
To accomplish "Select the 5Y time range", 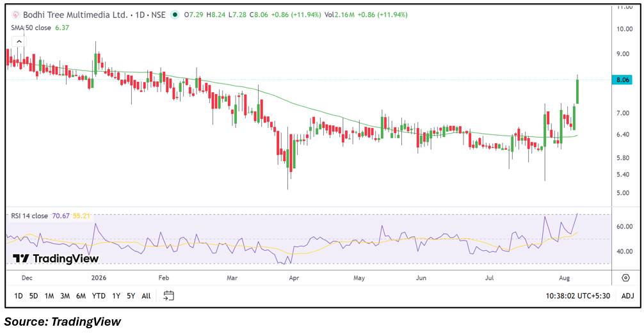I will click(131, 296).
